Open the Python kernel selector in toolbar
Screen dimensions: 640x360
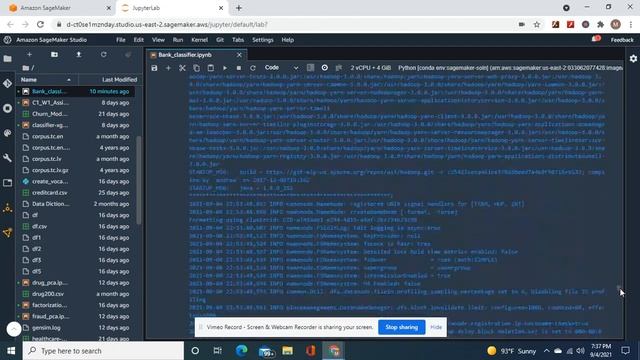pyautogui.click(x=510, y=68)
